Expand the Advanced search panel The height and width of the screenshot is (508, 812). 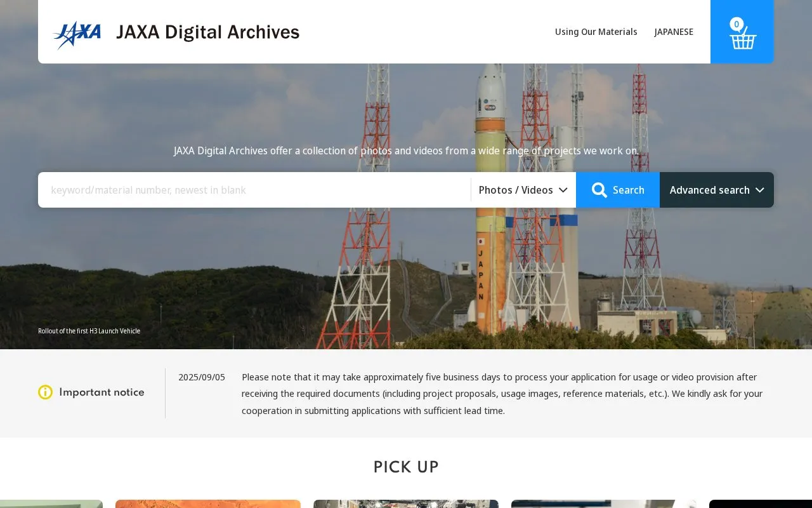point(717,190)
